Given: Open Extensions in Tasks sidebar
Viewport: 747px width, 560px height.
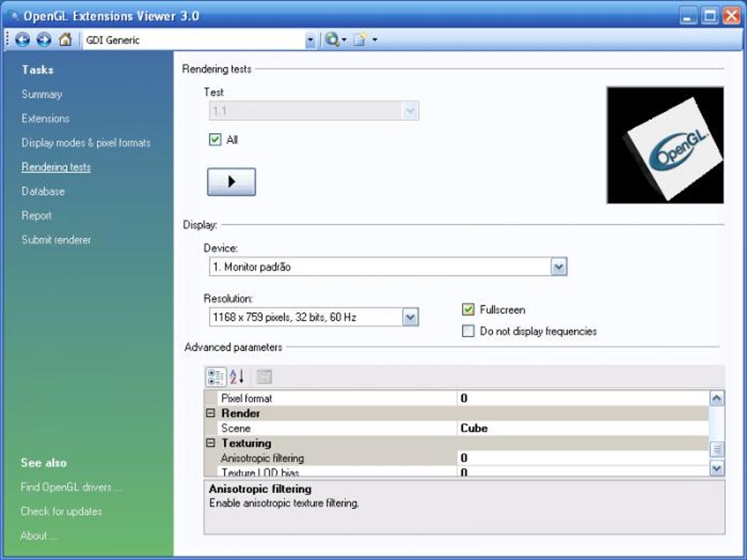Looking at the screenshot, I should tap(45, 119).
